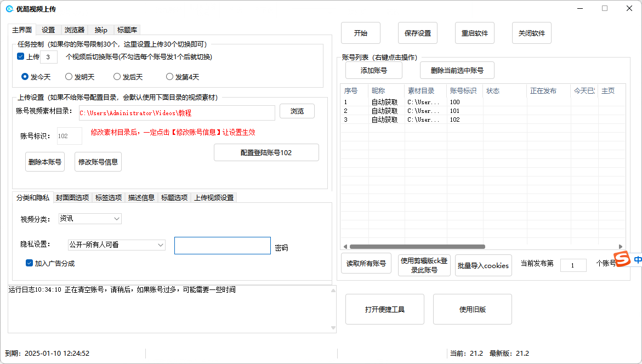
Task: Click 删除当前选中账号 button
Action: pyautogui.click(x=457, y=70)
